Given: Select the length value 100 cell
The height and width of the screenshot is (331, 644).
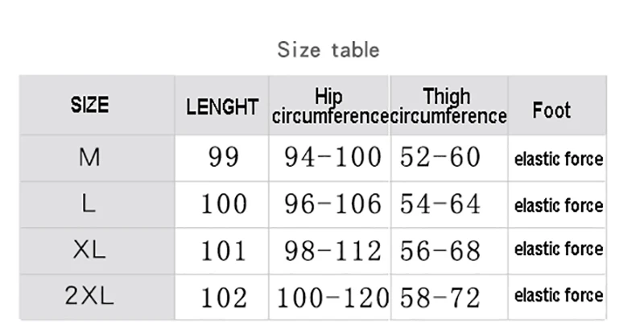Looking at the screenshot, I should pos(224,204).
